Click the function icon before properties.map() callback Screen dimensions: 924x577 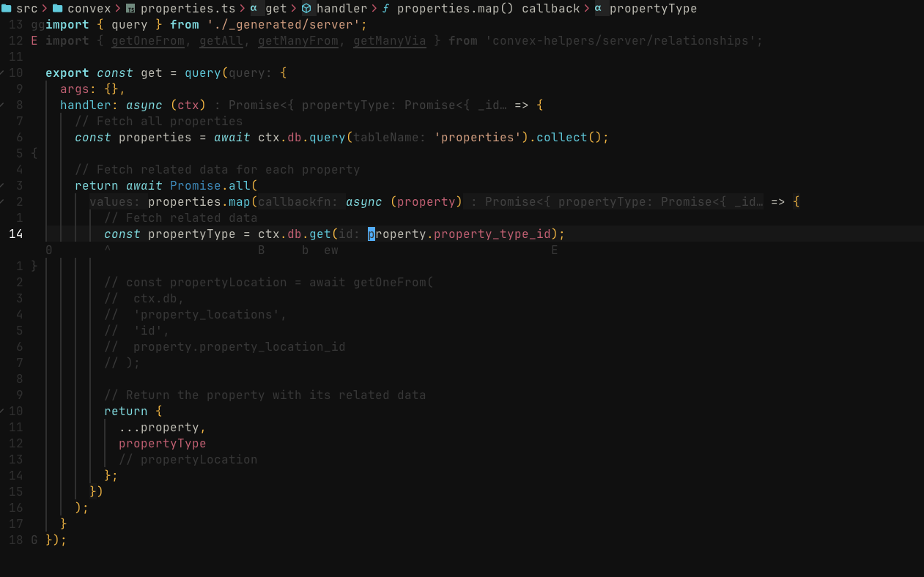click(385, 9)
